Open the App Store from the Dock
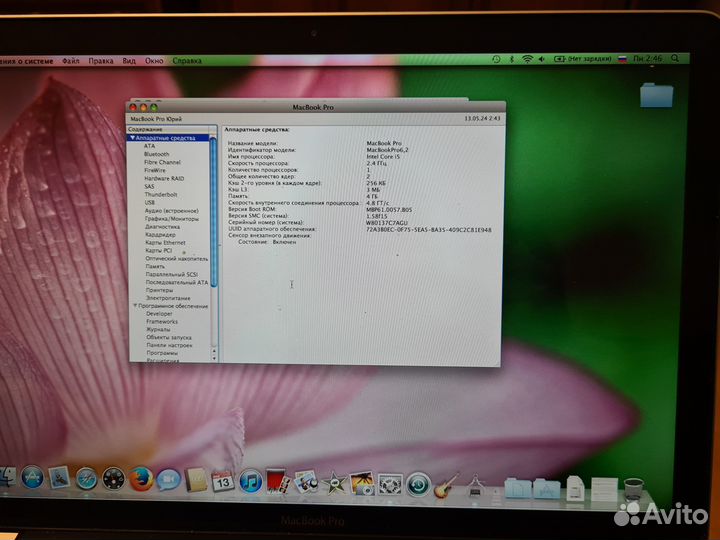Image resolution: width=720 pixels, height=540 pixels. click(32, 477)
